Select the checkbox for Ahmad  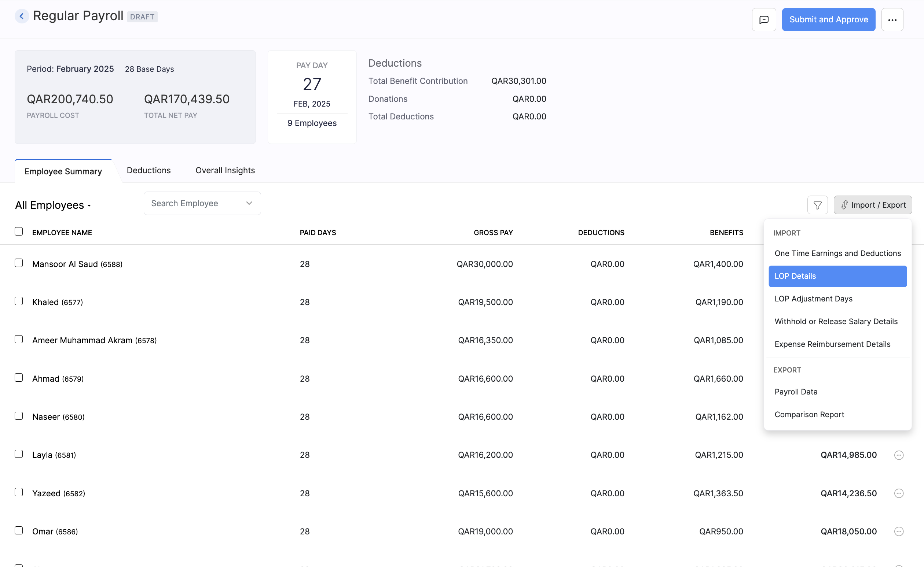coord(19,378)
